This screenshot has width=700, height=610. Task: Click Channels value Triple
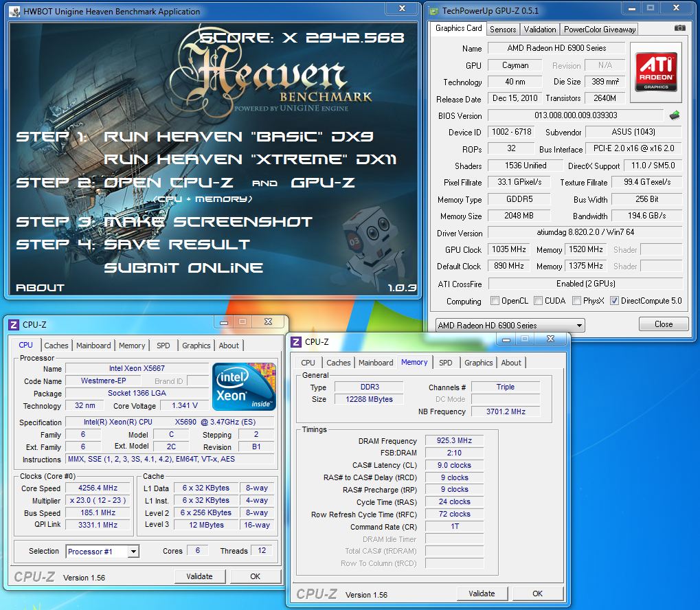tap(506, 387)
